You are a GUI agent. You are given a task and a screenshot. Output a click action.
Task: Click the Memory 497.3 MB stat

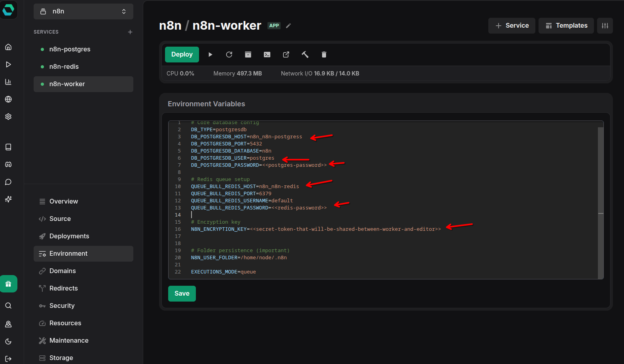click(237, 74)
